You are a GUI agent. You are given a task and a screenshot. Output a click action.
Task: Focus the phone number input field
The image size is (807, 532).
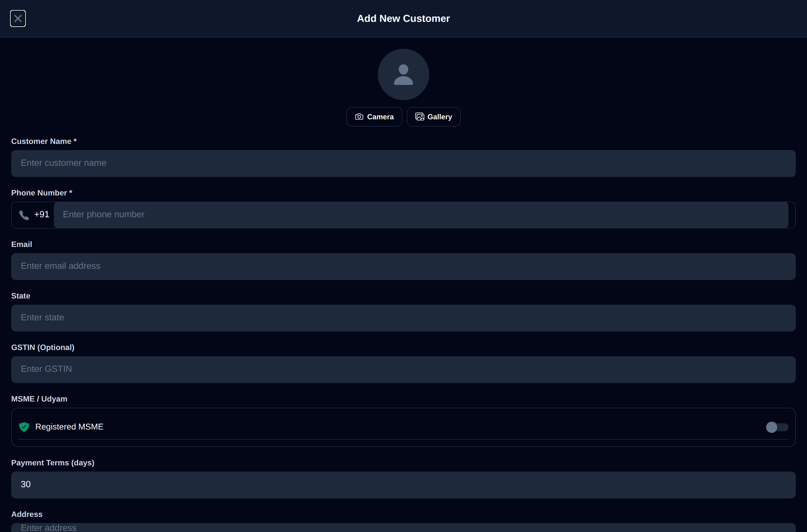click(x=421, y=215)
